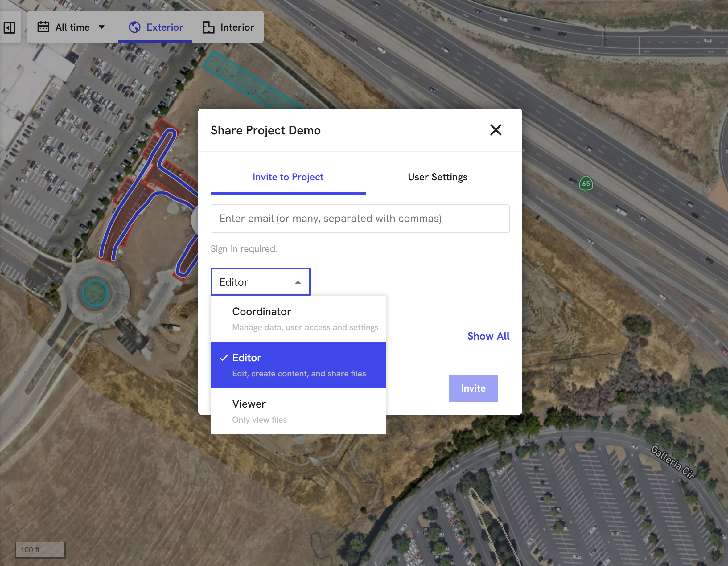Toggle the sidebar panel icon
Screen dimensions: 728x566
[9, 27]
